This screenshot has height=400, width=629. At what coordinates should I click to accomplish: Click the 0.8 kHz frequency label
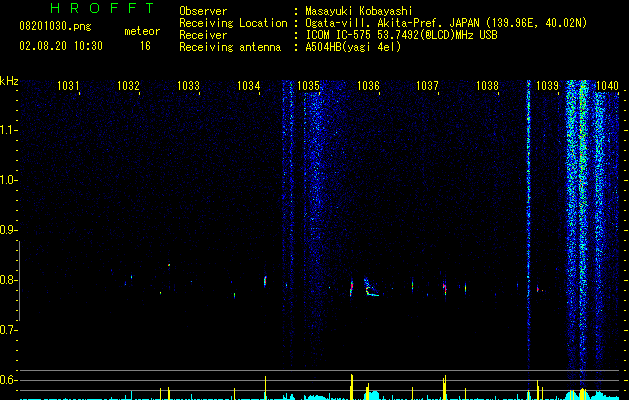8,280
